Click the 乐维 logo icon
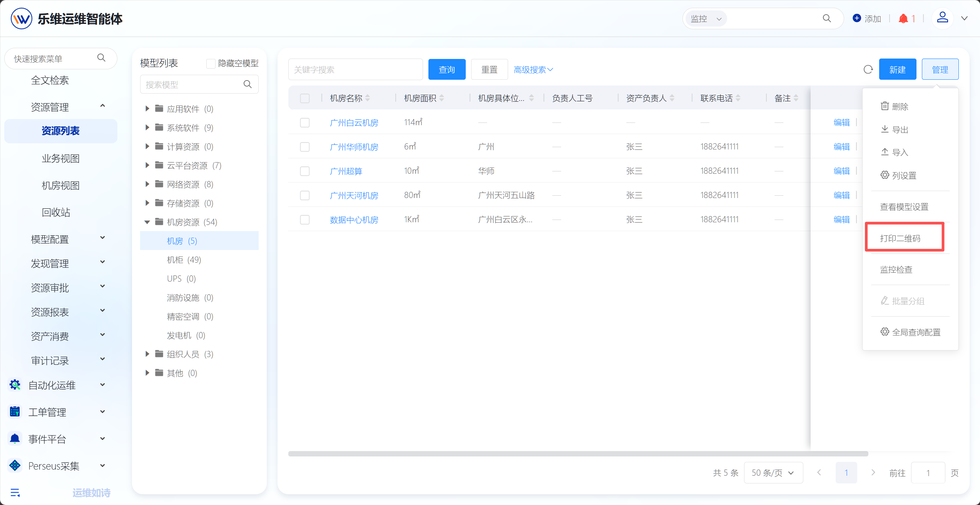 click(x=21, y=18)
